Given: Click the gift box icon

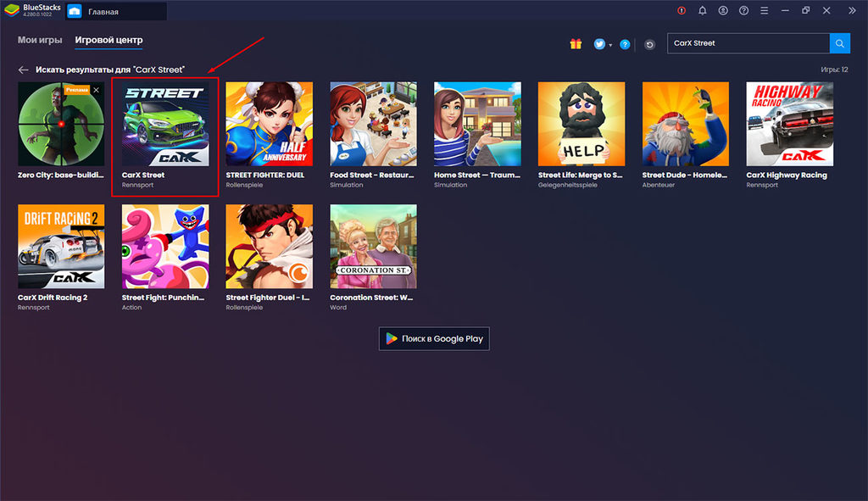Looking at the screenshot, I should tap(576, 44).
